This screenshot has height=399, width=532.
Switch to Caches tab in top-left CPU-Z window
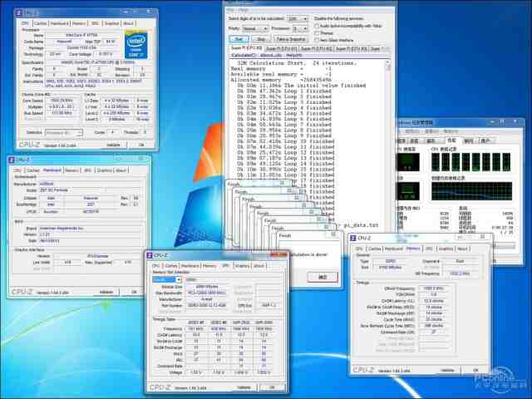[x=41, y=23]
